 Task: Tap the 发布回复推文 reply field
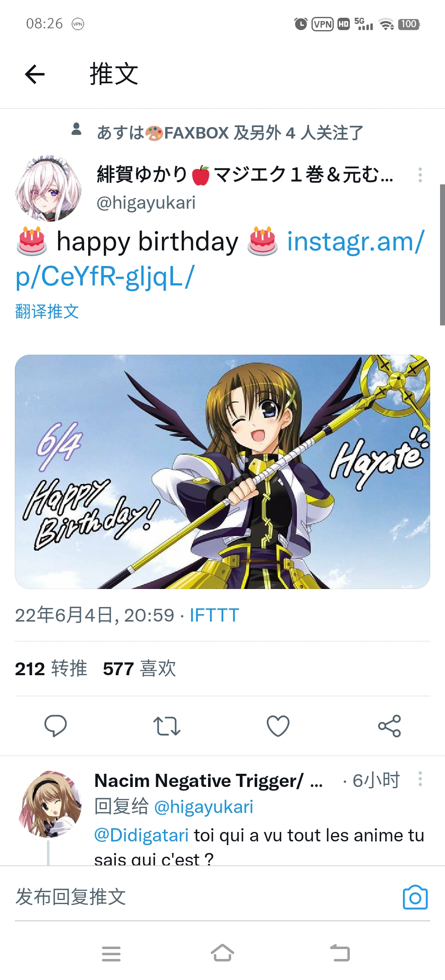coord(206,897)
